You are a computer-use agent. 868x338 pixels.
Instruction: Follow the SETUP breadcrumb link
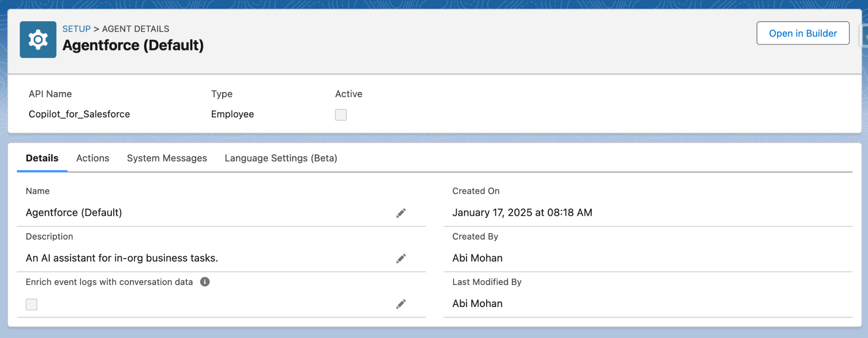pyautogui.click(x=76, y=29)
